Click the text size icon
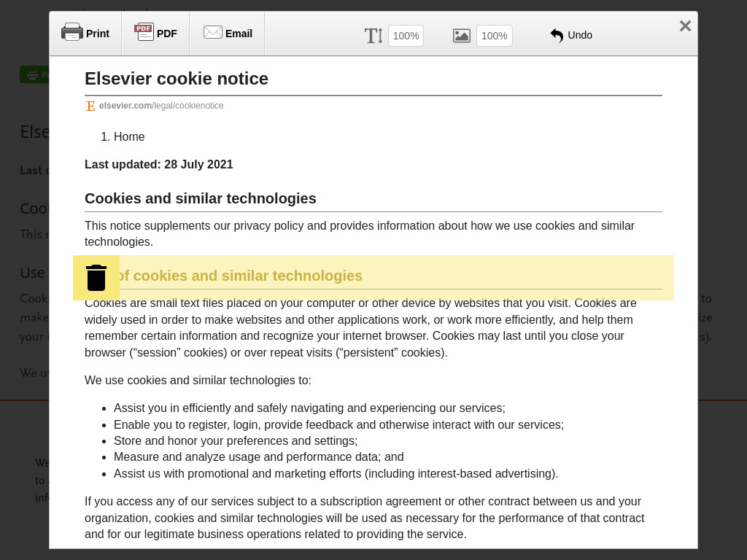This screenshot has height=560, width=747. (373, 36)
